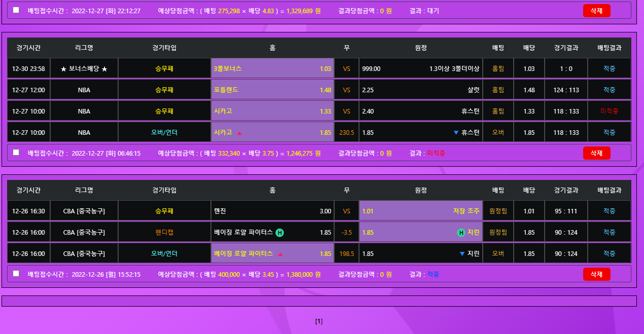The width and height of the screenshot is (644, 334).
Task: Click the left star of 보너스배당
Action: (63, 69)
